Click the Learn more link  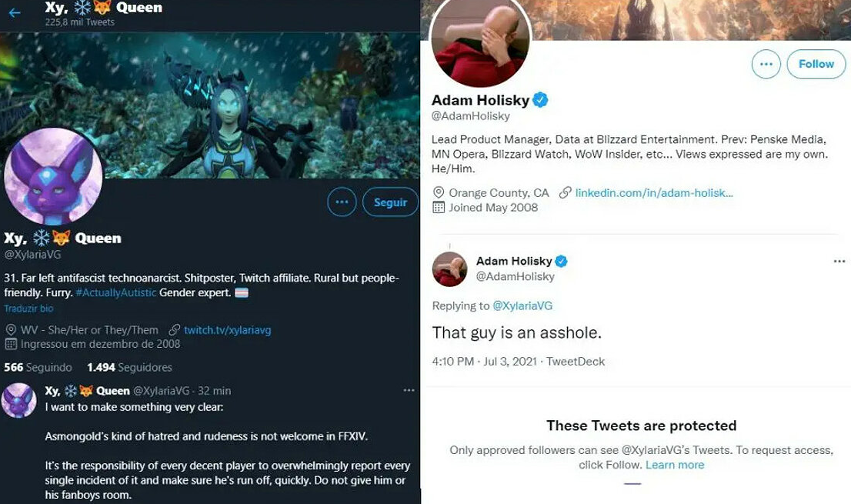675,465
